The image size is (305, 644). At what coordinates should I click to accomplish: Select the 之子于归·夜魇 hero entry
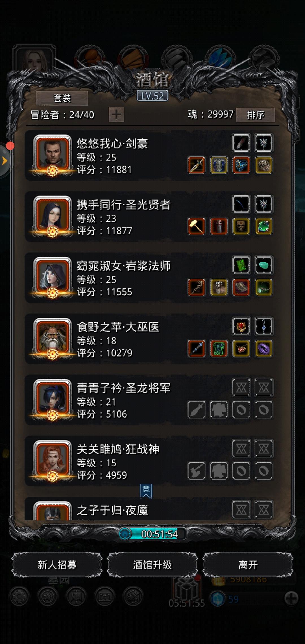[149, 509]
